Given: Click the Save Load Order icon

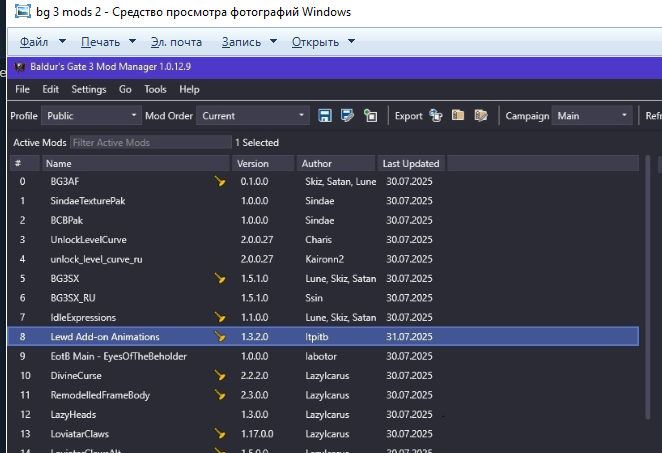Looking at the screenshot, I should [324, 116].
